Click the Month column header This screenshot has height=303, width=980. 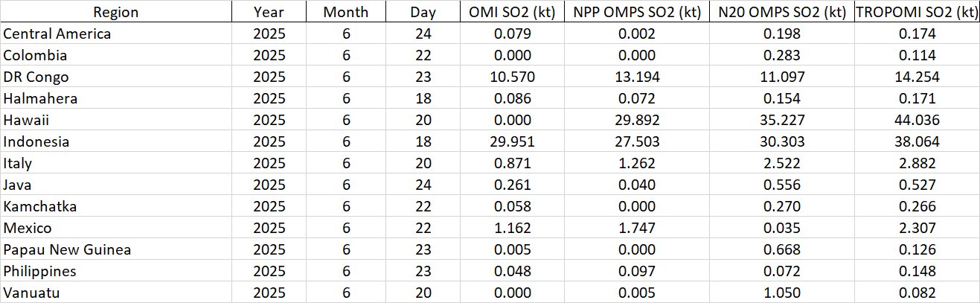point(345,12)
